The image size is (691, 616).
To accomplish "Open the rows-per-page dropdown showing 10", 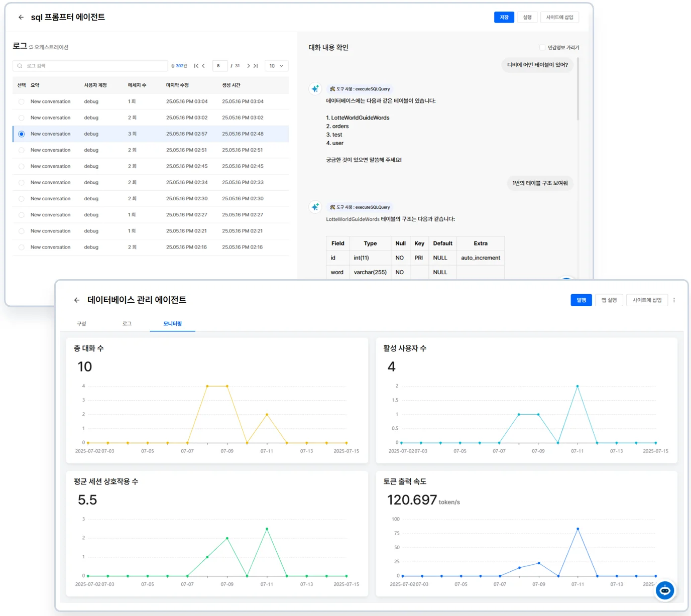I will (x=276, y=66).
